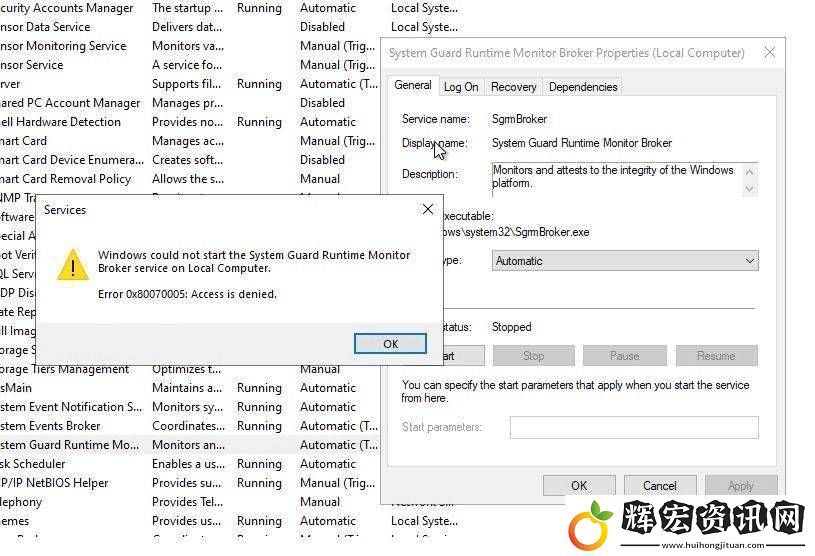Click Cancel in the Properties dialog
The image size is (815, 556).
click(660, 486)
